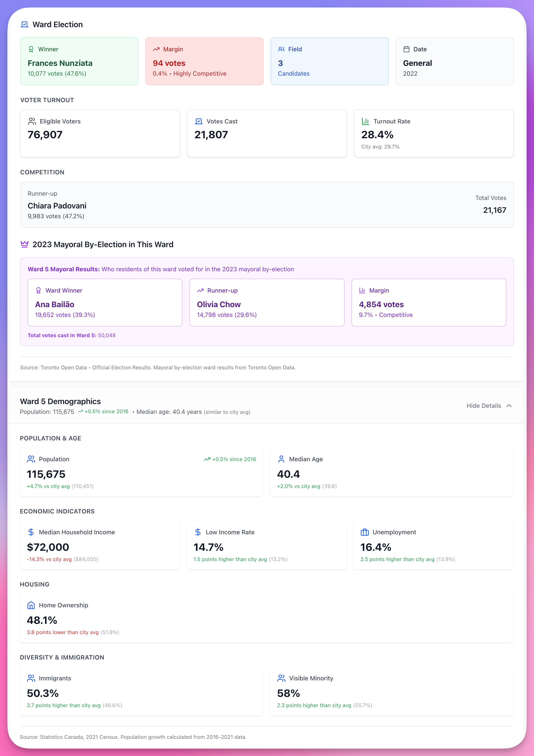534x756 pixels.
Task: Click the bar chart icon beside Turnout Rate
Action: 365,121
